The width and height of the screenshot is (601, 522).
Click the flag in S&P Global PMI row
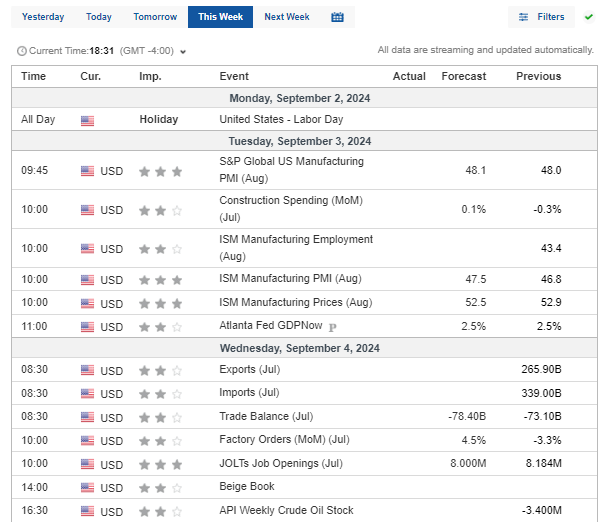[x=87, y=171]
